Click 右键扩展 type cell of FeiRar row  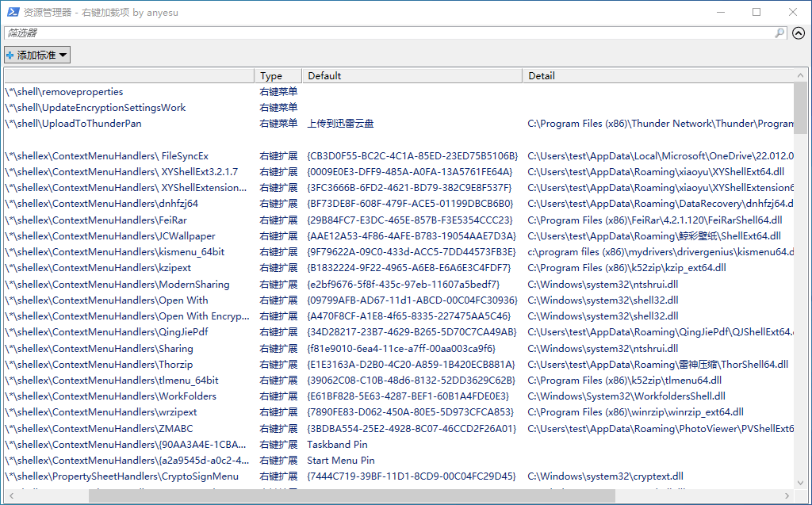[x=278, y=220]
